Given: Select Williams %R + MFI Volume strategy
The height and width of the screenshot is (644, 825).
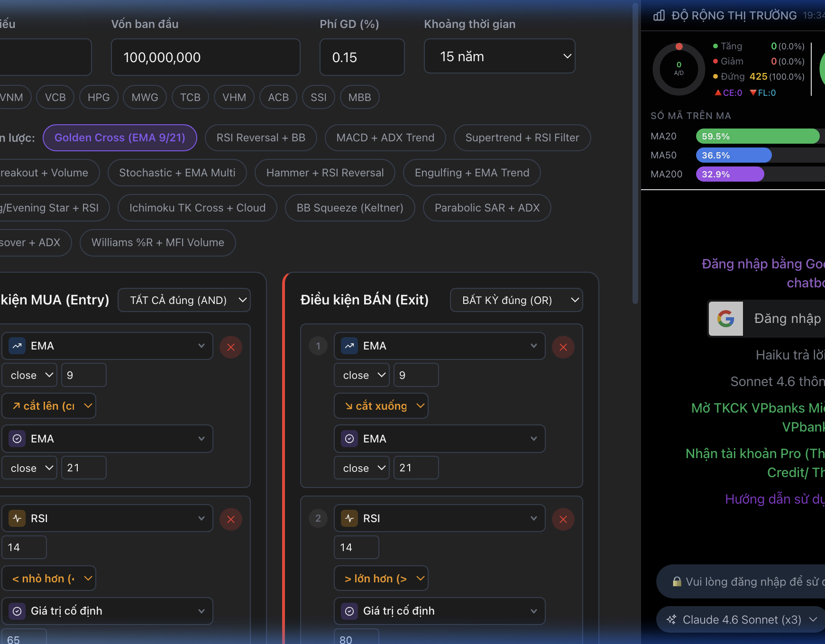Looking at the screenshot, I should pos(157,242).
